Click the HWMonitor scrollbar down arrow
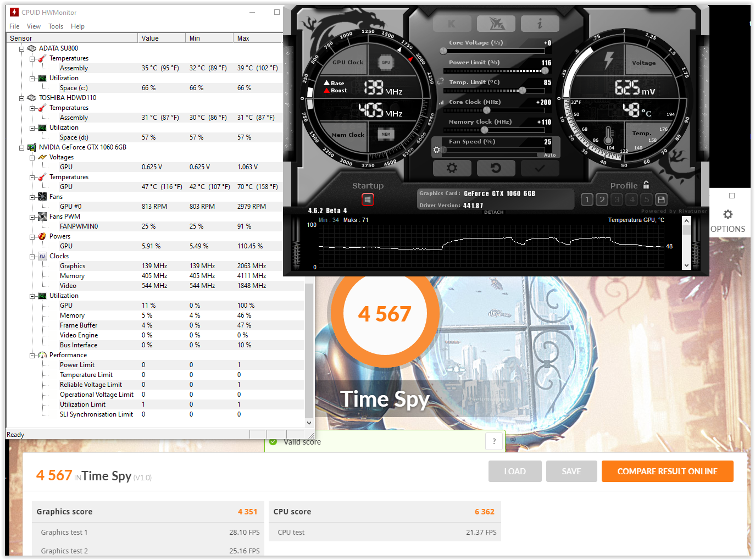The height and width of the screenshot is (560, 755). coord(309,423)
